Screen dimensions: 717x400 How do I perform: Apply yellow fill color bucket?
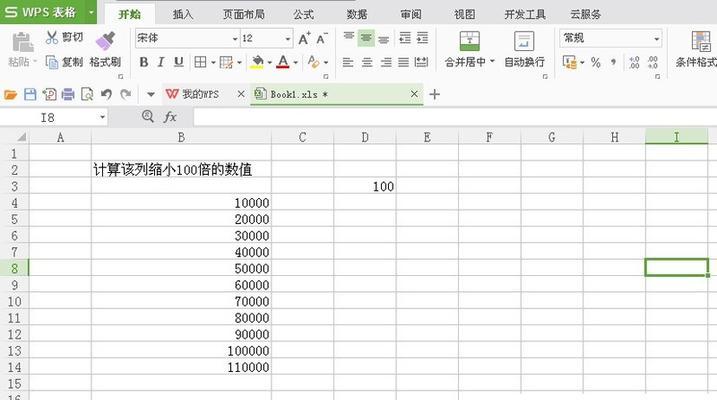coord(257,62)
